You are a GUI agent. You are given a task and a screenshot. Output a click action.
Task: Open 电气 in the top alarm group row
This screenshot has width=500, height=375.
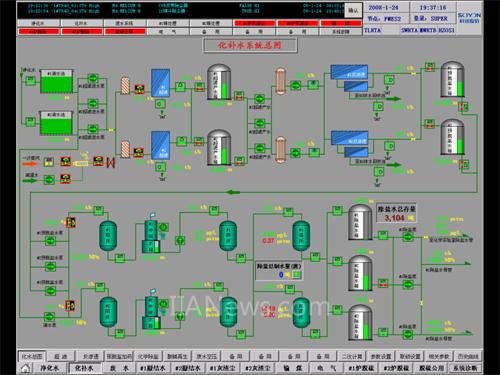pos(168,32)
